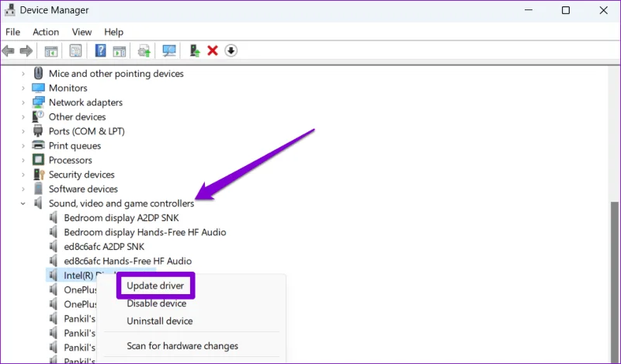Open the View menu
621x364 pixels.
tap(82, 32)
